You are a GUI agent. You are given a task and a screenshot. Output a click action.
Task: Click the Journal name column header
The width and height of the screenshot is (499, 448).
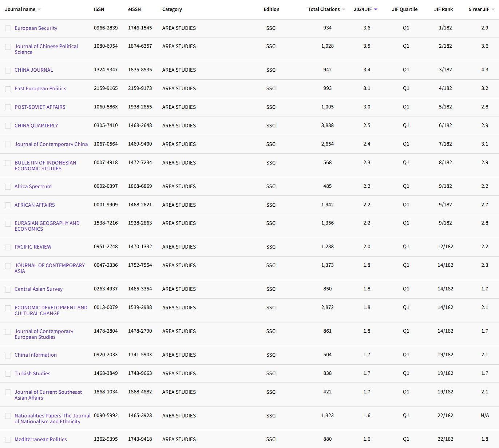[x=20, y=9]
